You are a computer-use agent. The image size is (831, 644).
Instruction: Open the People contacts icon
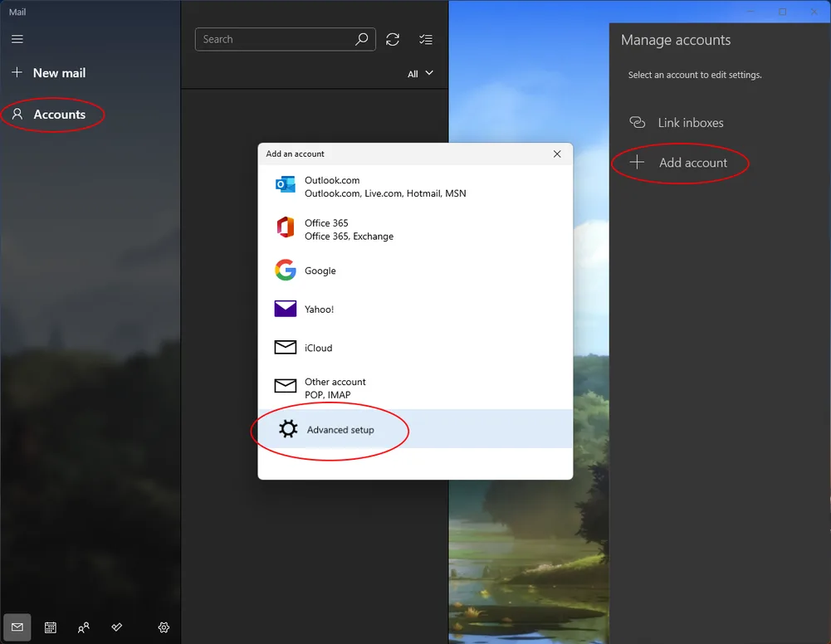[84, 627]
